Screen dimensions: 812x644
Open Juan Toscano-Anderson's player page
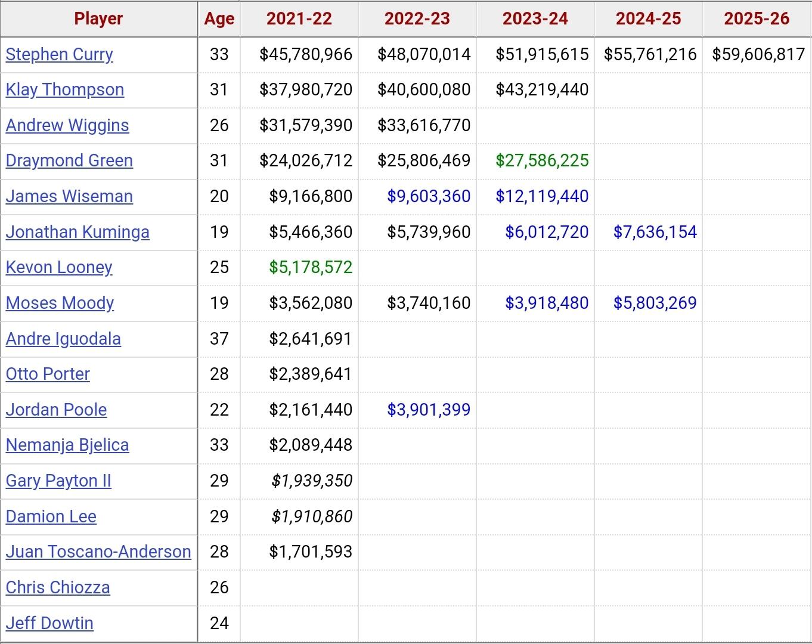coord(98,552)
